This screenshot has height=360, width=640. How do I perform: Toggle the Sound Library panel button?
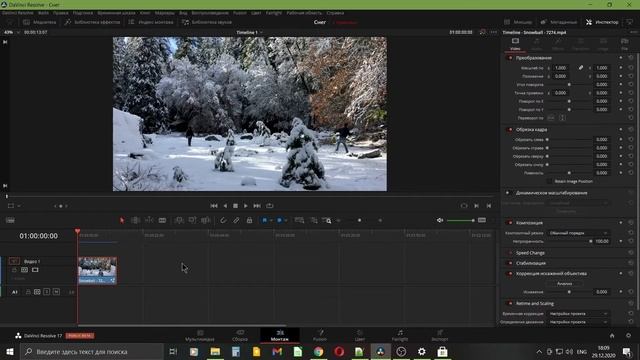coord(207,22)
